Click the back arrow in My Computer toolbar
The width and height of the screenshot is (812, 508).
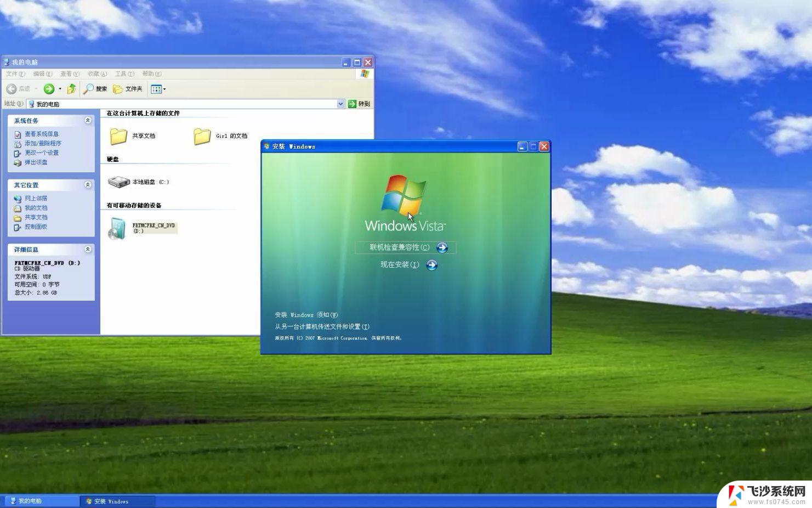12,89
